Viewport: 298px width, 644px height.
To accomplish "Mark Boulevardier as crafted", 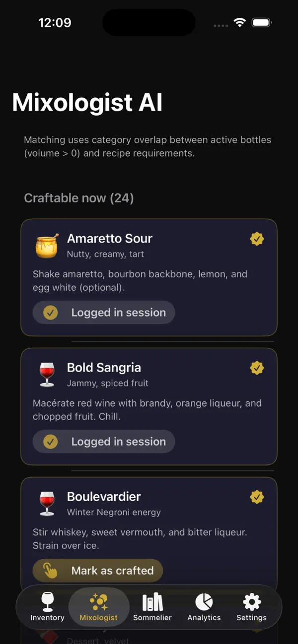I will point(98,571).
